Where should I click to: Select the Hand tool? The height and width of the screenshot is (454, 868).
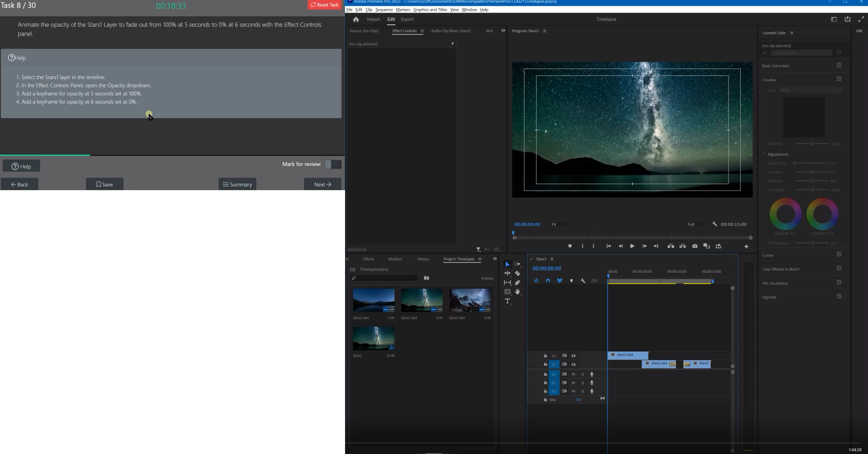[x=517, y=292]
